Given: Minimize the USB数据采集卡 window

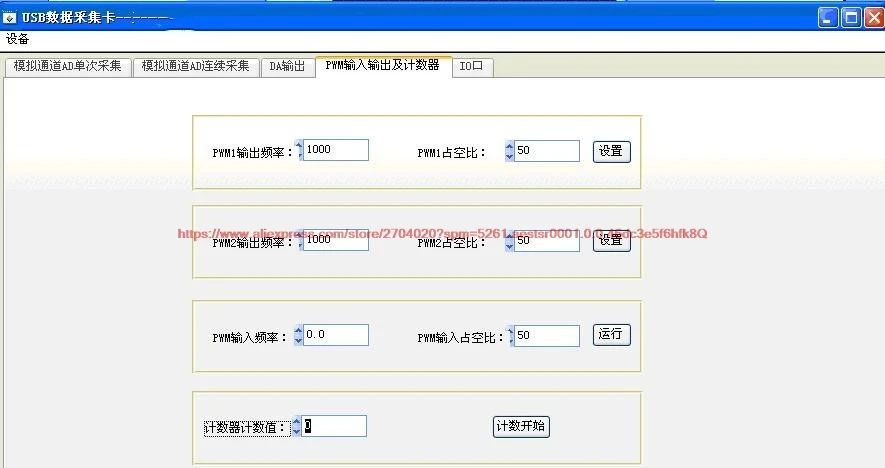Looking at the screenshot, I should pyautogui.click(x=827, y=18).
